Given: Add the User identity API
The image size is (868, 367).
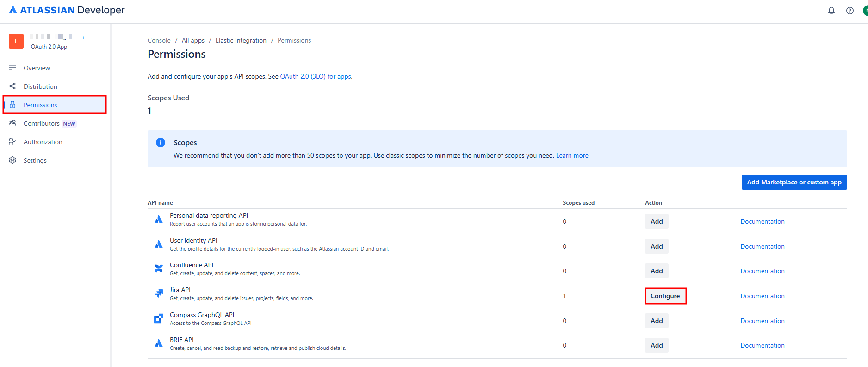Looking at the screenshot, I should coord(656,246).
